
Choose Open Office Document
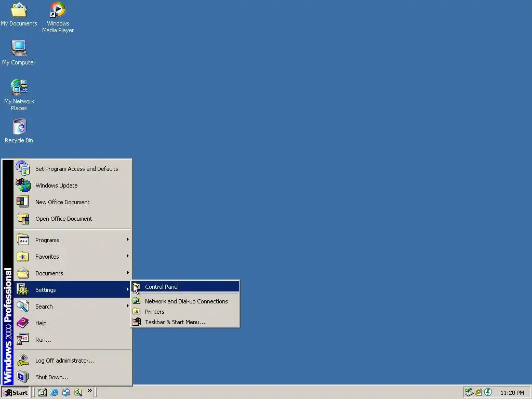[72, 219]
